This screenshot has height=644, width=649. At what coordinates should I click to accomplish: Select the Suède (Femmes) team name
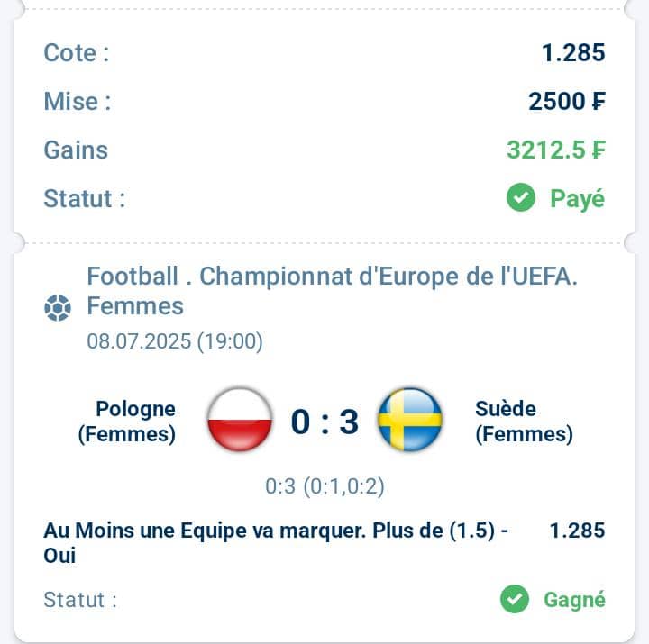pyautogui.click(x=524, y=421)
